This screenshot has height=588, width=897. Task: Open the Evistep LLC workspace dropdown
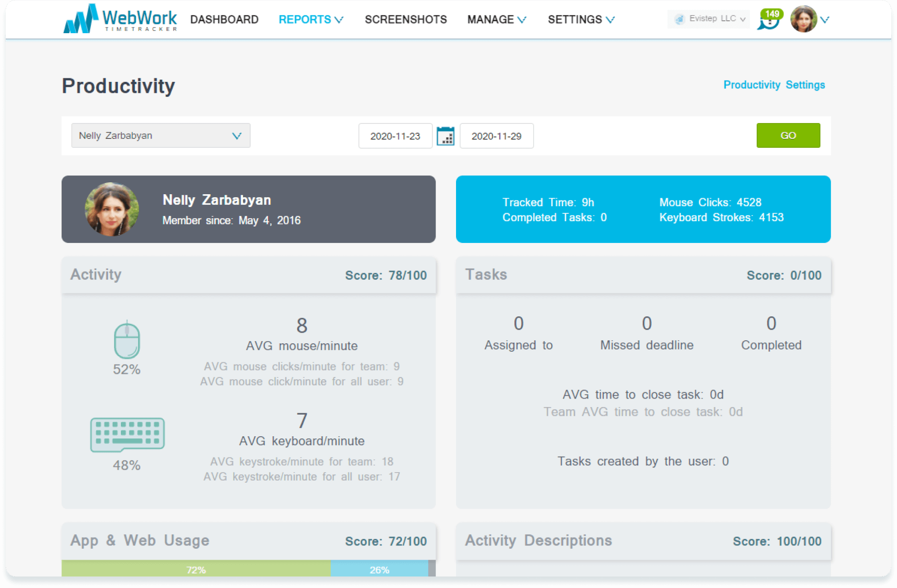[x=708, y=19]
